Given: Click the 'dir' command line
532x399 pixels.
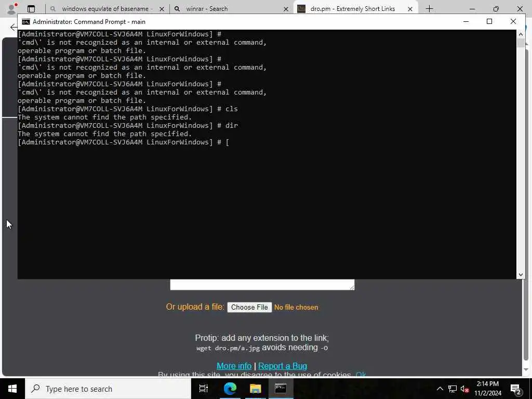Looking at the screenshot, I should tap(128, 126).
